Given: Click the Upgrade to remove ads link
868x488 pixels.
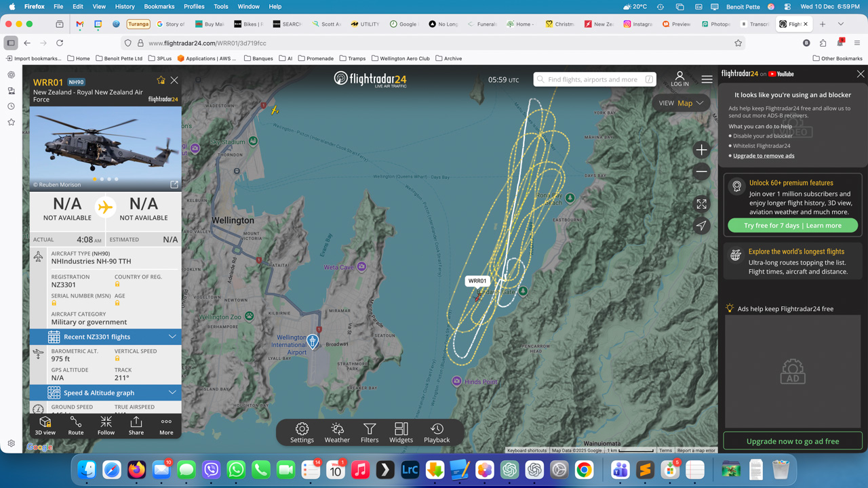Looking at the screenshot, I should pos(764,156).
